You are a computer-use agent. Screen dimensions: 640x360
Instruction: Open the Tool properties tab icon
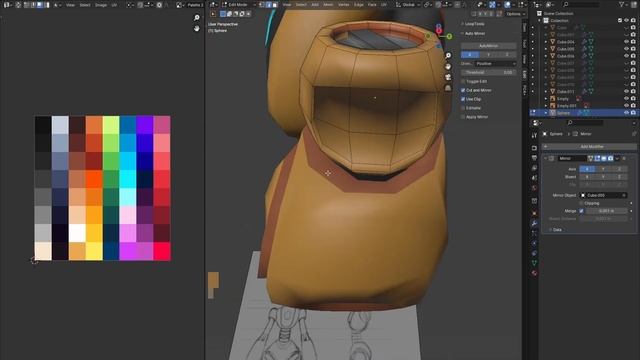click(x=534, y=135)
